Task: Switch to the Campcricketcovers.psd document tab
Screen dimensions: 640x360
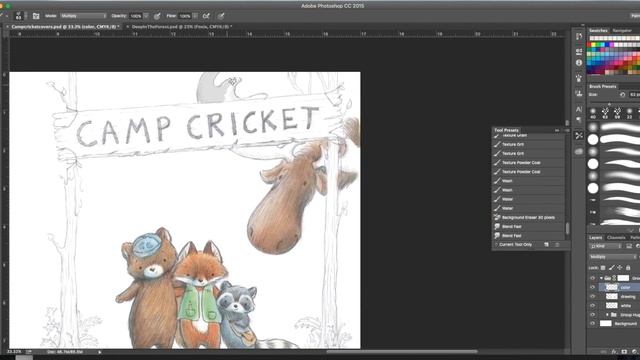Action: (65, 27)
